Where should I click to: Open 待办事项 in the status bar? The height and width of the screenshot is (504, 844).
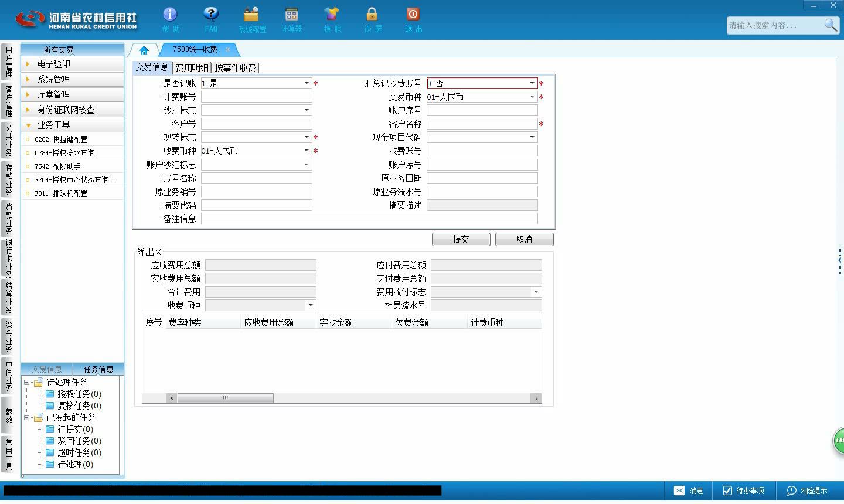[x=744, y=491]
